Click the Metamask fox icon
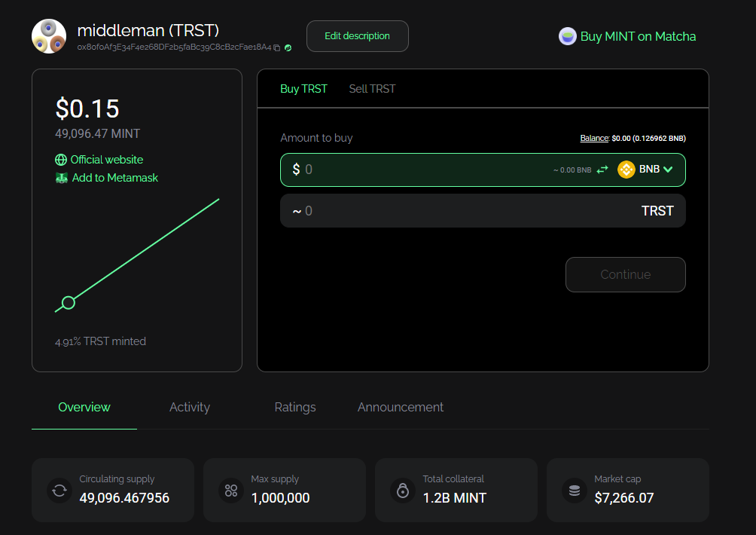The image size is (756, 535). [61, 178]
